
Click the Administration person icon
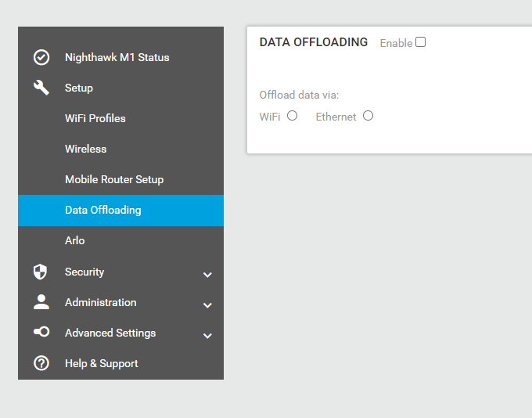pyautogui.click(x=41, y=302)
